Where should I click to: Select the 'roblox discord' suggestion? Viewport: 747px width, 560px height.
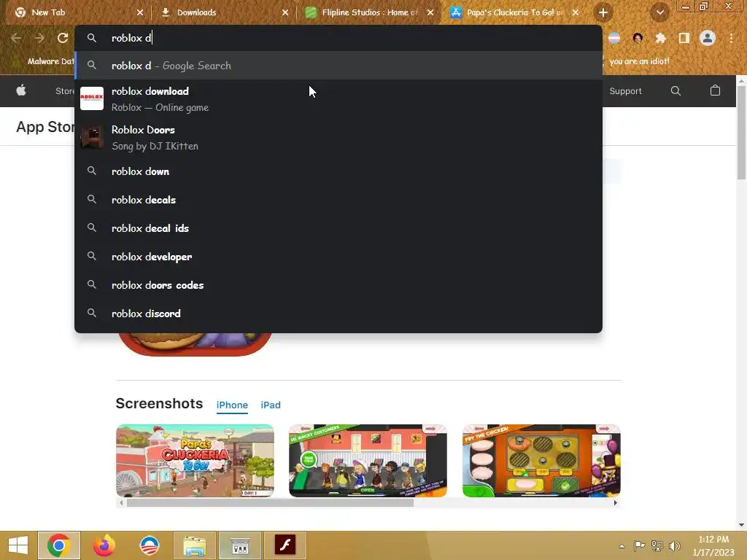coord(338,314)
